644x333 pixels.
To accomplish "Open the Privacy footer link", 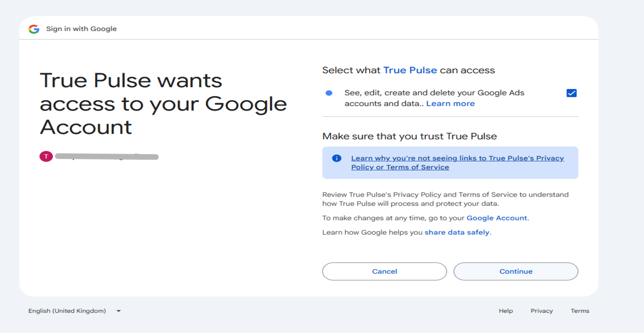I will click(x=541, y=311).
